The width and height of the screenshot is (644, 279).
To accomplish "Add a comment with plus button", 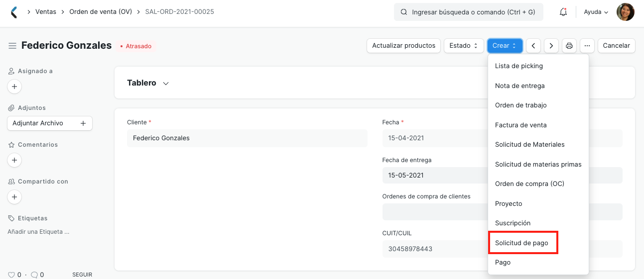I will (x=14, y=160).
